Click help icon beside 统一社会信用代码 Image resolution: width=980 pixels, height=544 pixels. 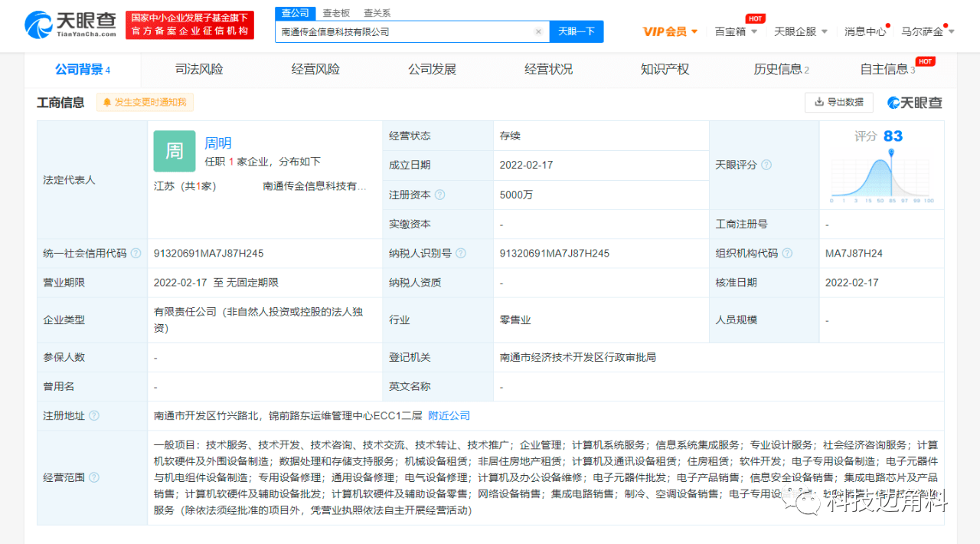pyautogui.click(x=136, y=254)
